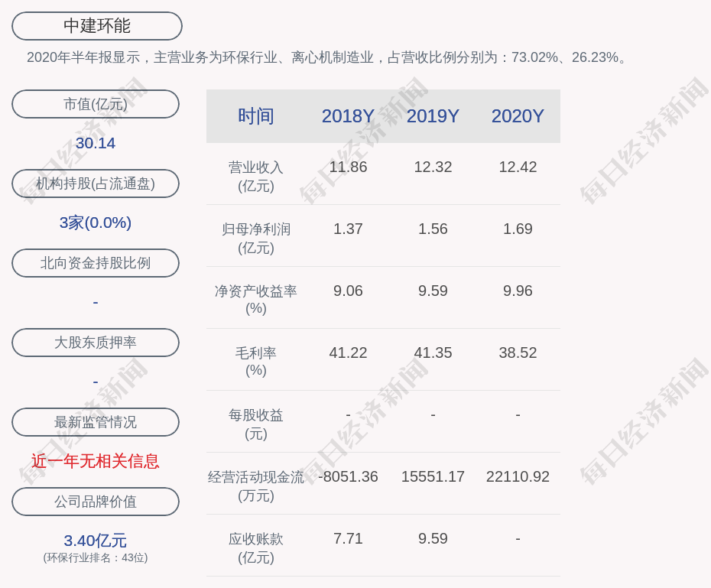Select 2019 revenue value 12.32
The width and height of the screenshot is (711, 588).
[433, 167]
